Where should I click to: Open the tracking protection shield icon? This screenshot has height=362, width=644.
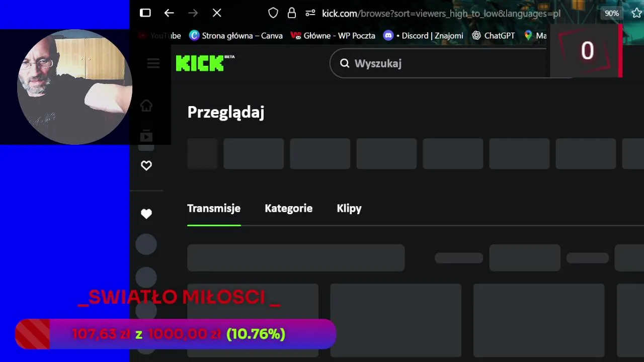pos(273,13)
